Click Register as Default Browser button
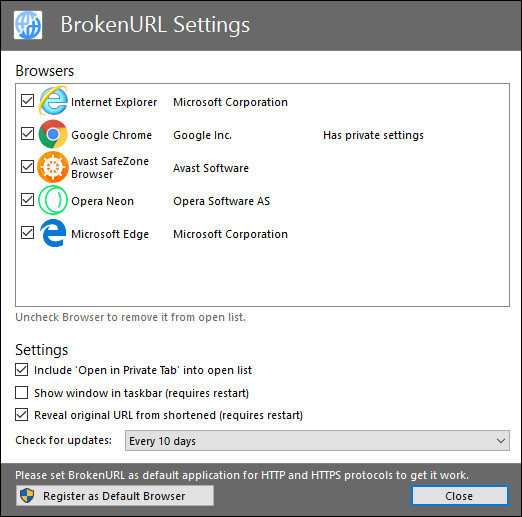 pos(115,496)
